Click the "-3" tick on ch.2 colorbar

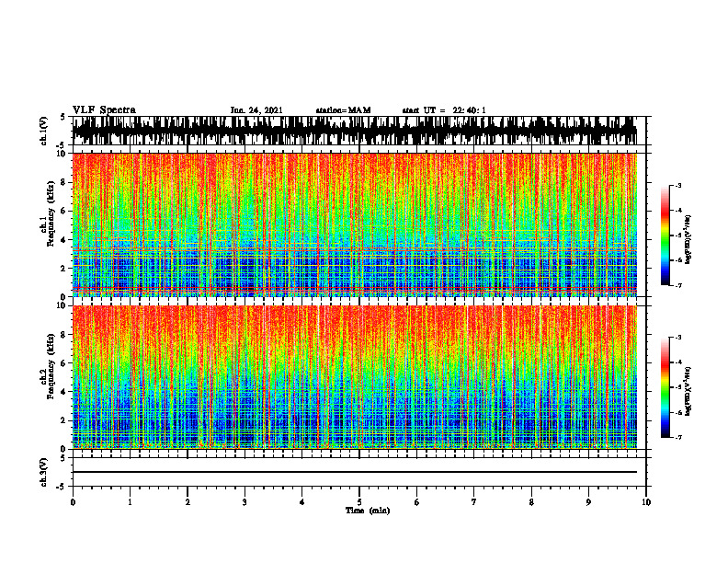677,338
